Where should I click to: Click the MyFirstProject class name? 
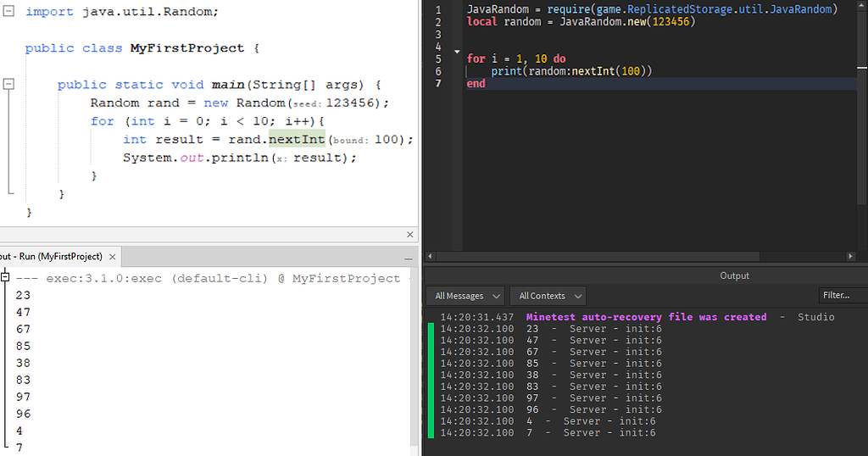(187, 48)
